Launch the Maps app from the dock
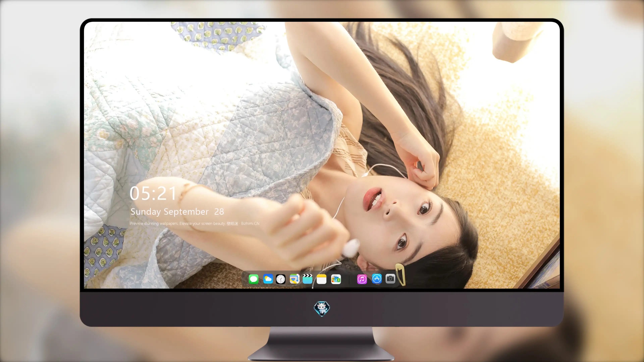 294,279
